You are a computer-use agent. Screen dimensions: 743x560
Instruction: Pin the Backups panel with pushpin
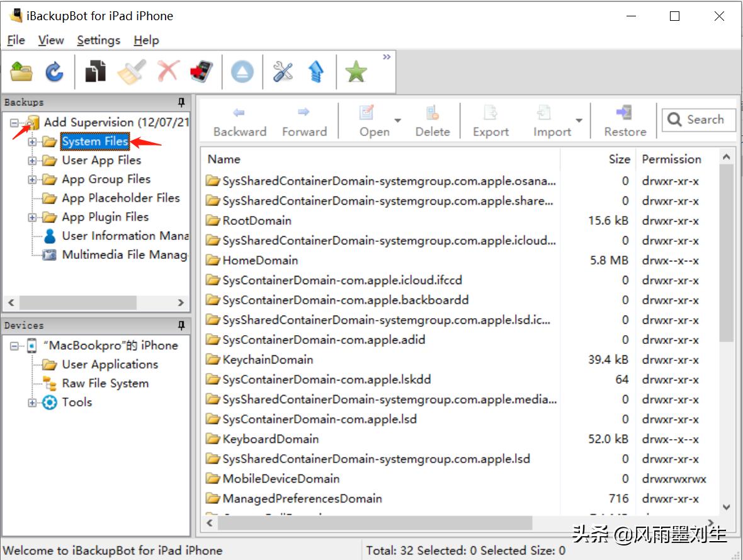click(181, 102)
